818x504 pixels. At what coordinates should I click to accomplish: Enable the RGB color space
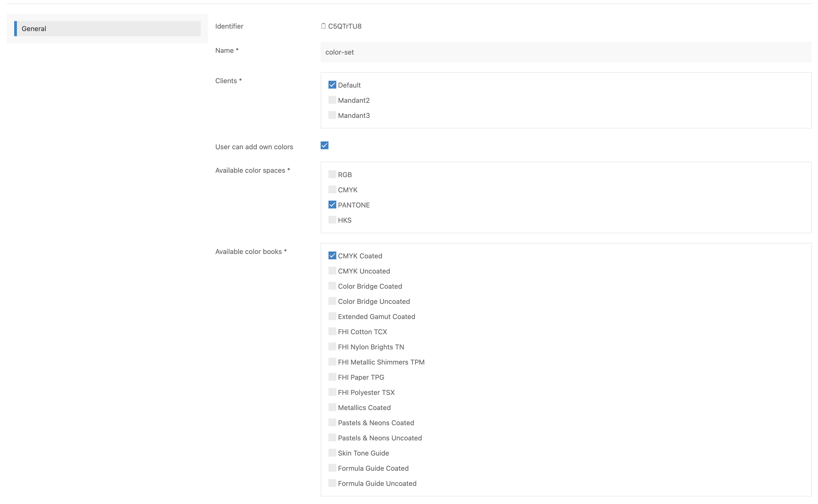(x=332, y=174)
